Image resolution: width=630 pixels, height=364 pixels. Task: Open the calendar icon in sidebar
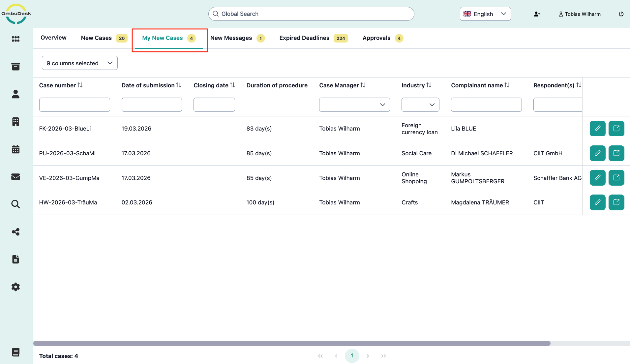15,149
